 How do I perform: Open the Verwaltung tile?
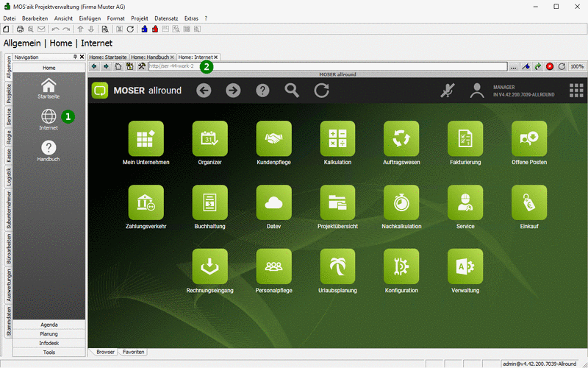[465, 266]
